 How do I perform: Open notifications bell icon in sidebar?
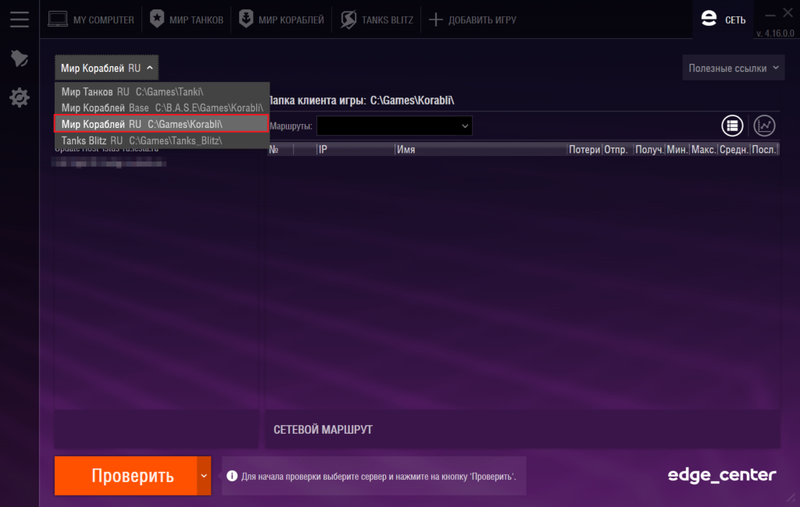19,58
